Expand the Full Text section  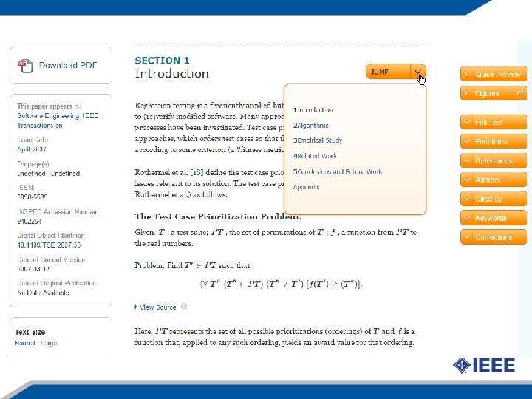pos(494,122)
